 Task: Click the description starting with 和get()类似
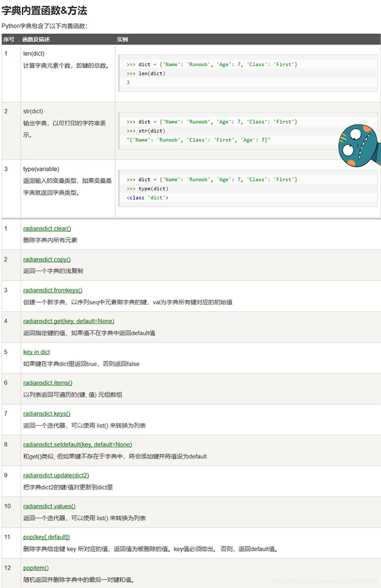pyautogui.click(x=115, y=456)
